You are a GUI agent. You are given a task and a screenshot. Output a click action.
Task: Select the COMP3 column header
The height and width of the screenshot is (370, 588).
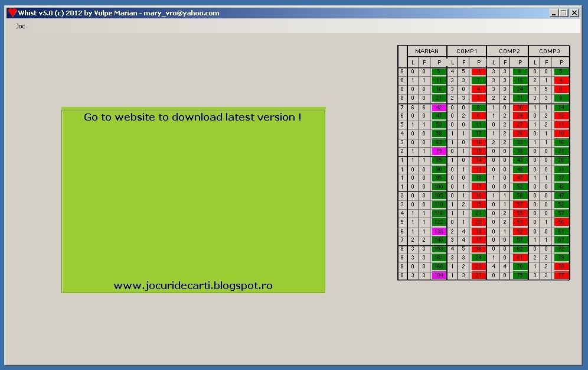pyautogui.click(x=550, y=51)
